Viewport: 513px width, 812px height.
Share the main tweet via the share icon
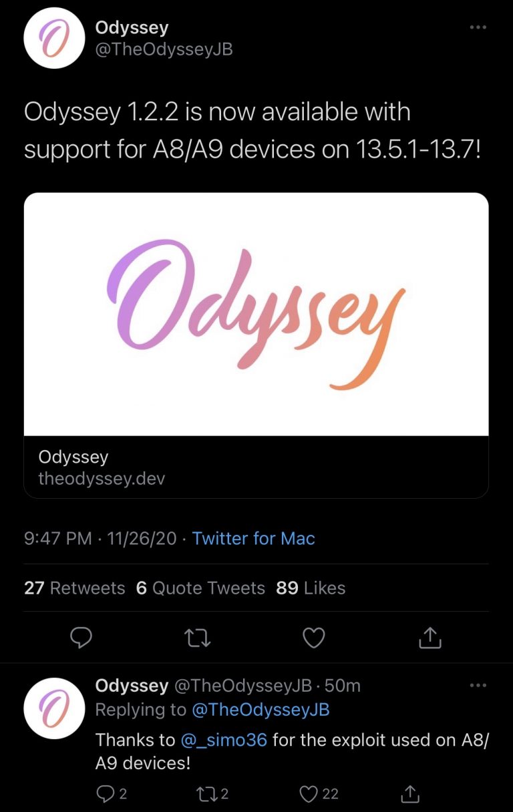click(430, 638)
